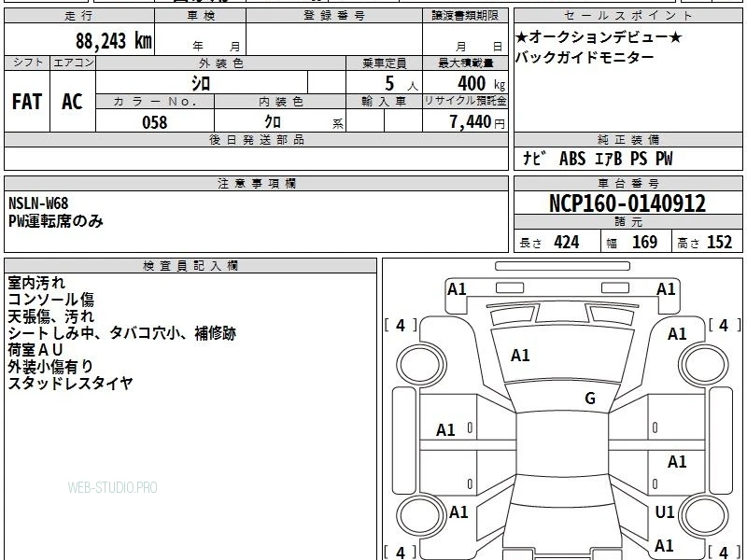Click the U1 dent mark on the diagram
Screen dimensions: 747x560
coord(665,511)
